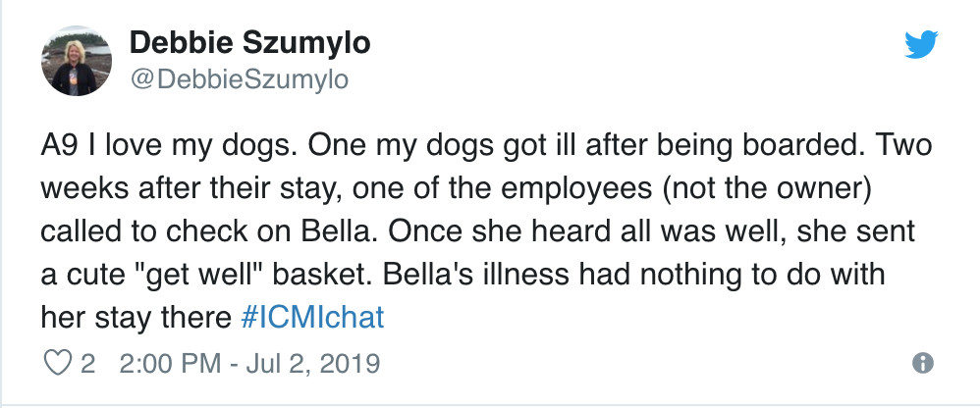This screenshot has width=980, height=408.
Task: Click the Debbie Szumylo display name
Action: [x=249, y=44]
